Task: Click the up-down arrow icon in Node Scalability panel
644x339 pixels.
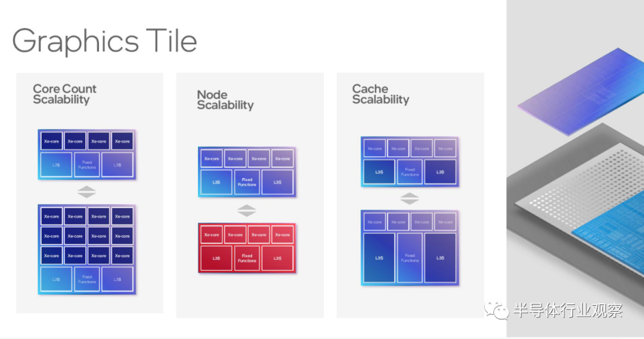Action: [x=246, y=210]
